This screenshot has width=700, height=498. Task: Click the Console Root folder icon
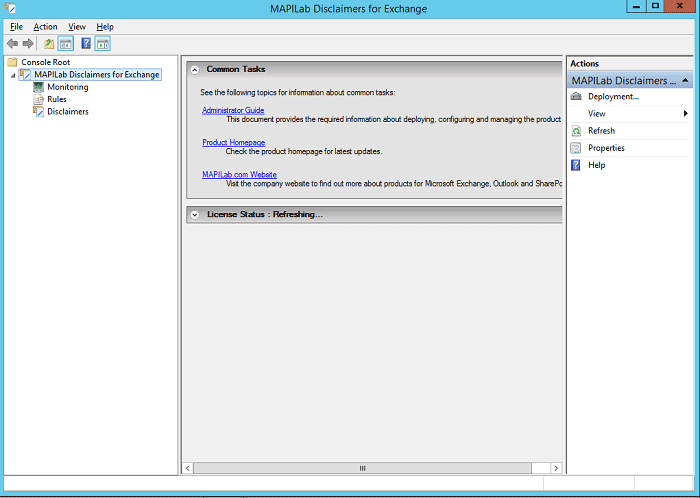click(12, 62)
